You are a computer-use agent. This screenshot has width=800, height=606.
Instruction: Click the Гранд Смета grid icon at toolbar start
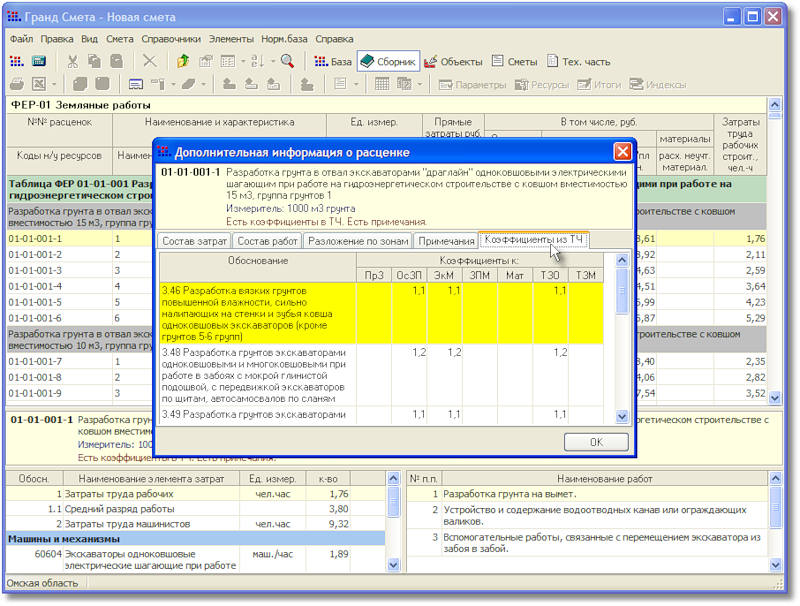17,62
